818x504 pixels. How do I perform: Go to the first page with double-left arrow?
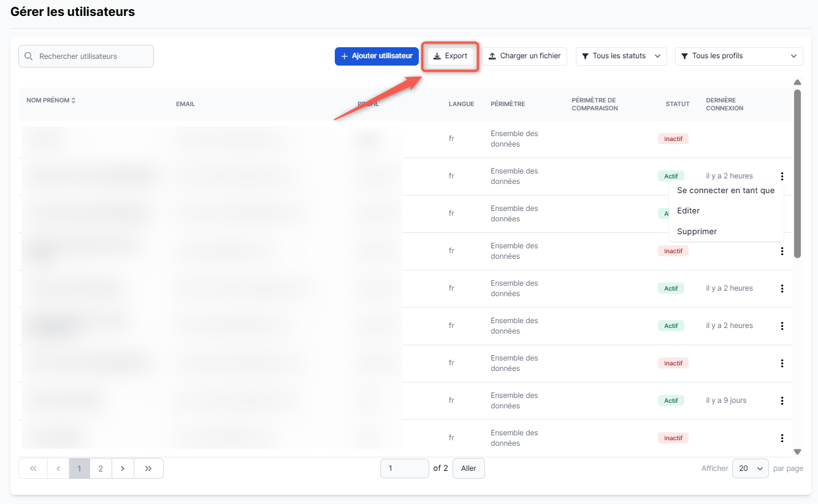33,468
